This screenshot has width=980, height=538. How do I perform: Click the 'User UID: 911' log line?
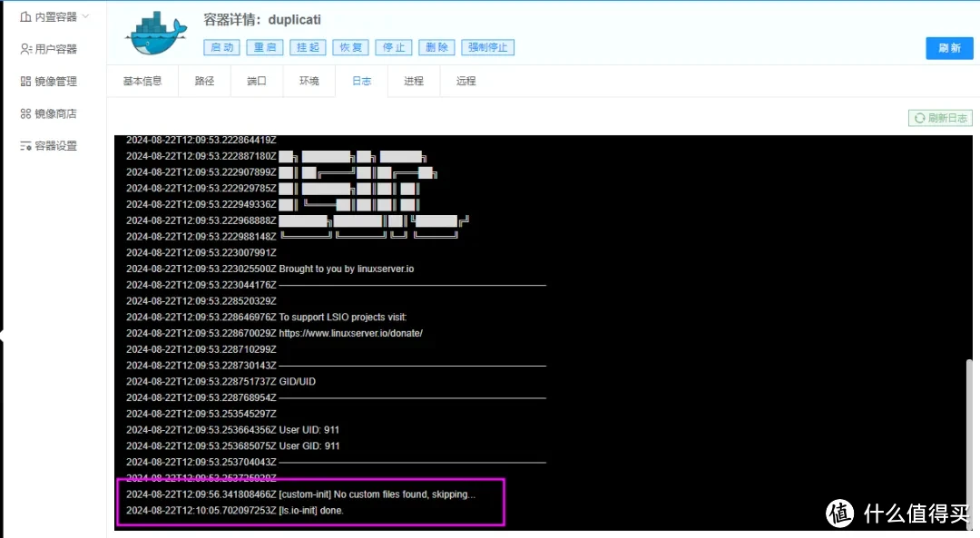[x=232, y=430]
